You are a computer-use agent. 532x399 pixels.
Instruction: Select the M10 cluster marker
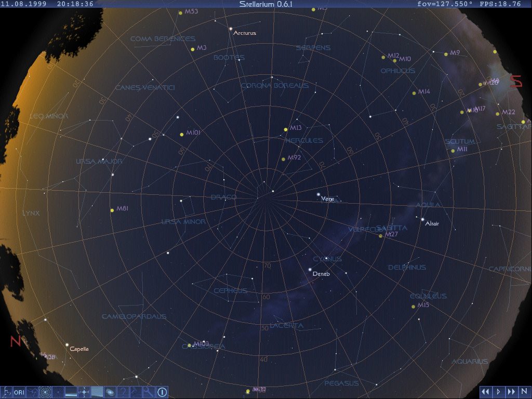[395, 61]
